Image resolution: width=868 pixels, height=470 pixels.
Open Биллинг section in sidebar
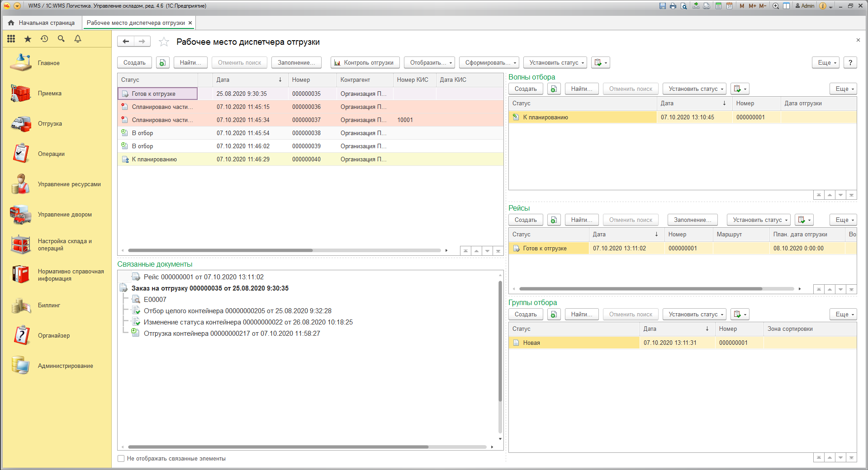click(x=49, y=305)
